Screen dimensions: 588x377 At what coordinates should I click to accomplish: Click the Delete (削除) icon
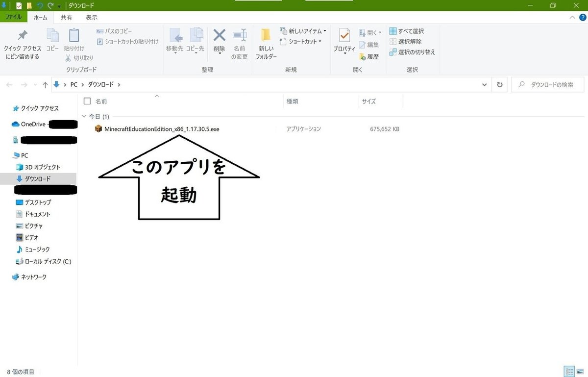pyautogui.click(x=219, y=35)
